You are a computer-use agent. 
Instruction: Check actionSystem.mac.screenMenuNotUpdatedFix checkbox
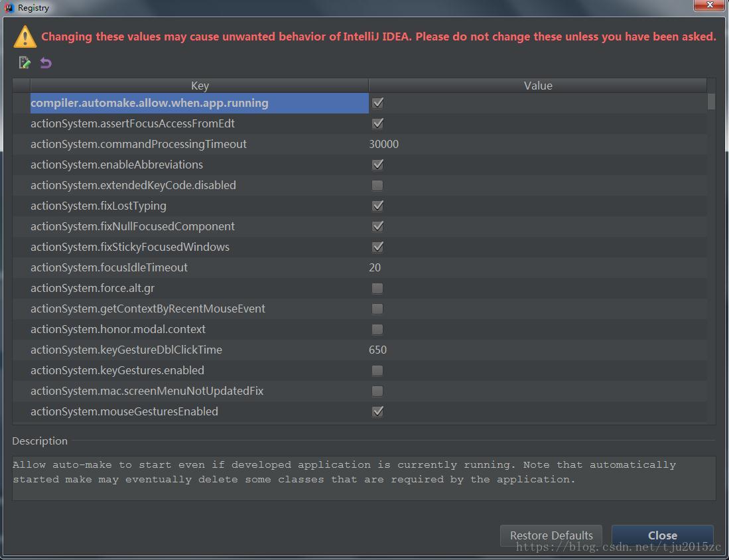click(377, 391)
